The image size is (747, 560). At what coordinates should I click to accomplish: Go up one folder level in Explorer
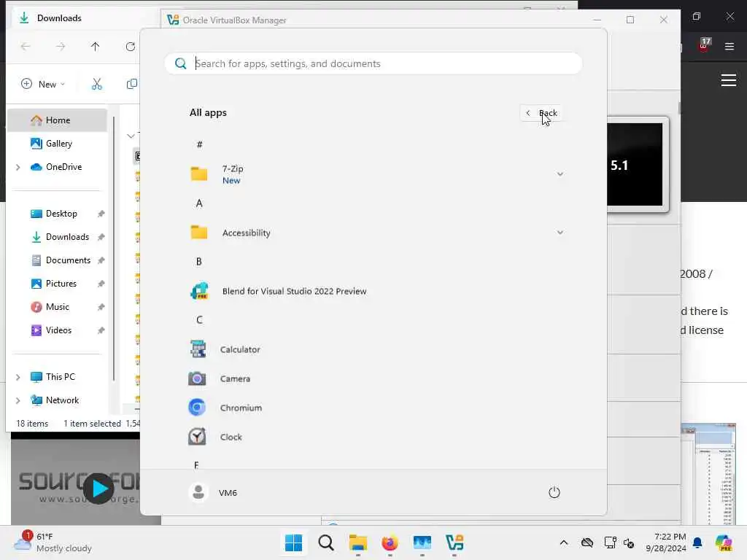(x=96, y=46)
